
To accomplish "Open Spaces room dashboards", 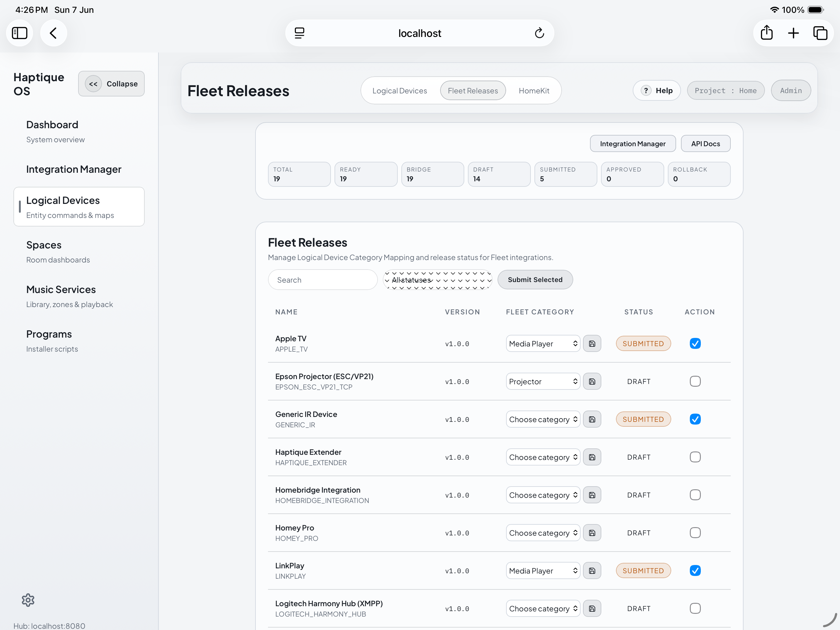I will (79, 252).
